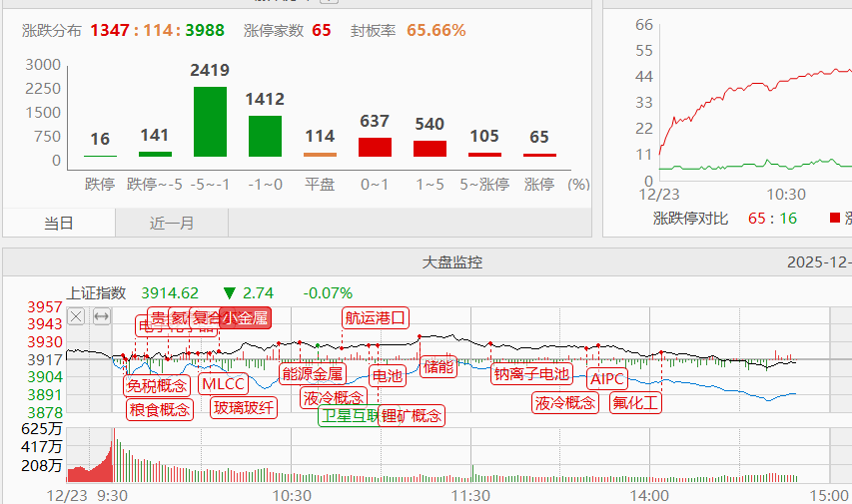
Task: Click the horizontal expand arrows icon
Action: tap(101, 316)
